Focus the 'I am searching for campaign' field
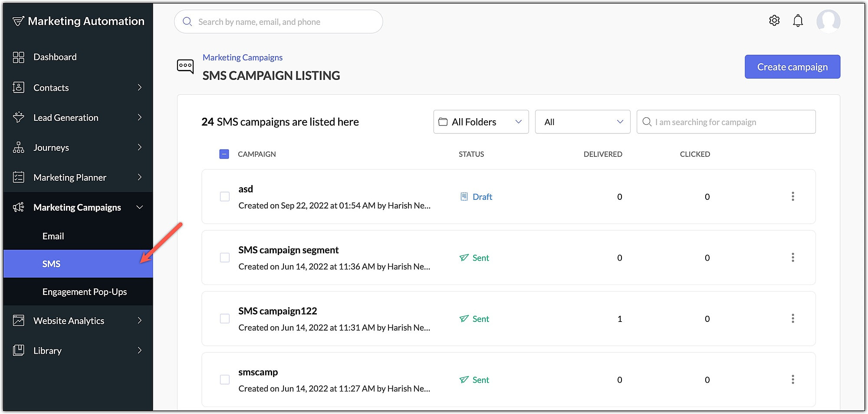The width and height of the screenshot is (868, 414). [x=726, y=122]
